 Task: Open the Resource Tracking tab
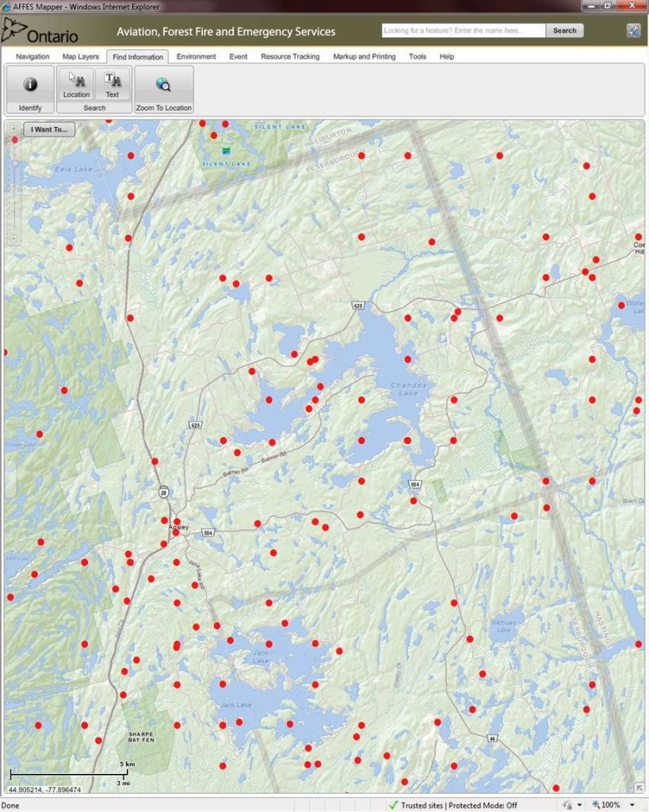[290, 57]
